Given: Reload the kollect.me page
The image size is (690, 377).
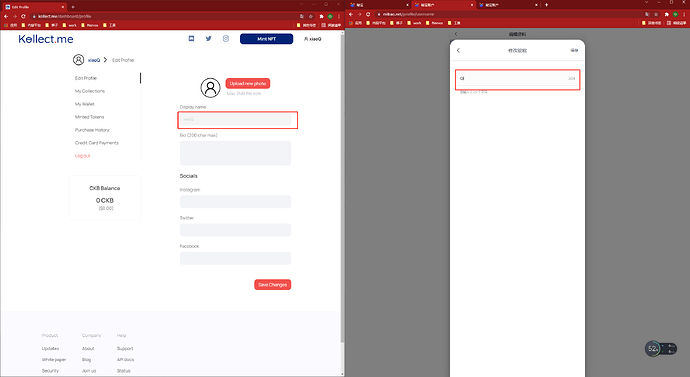Looking at the screenshot, I should tap(23, 16).
